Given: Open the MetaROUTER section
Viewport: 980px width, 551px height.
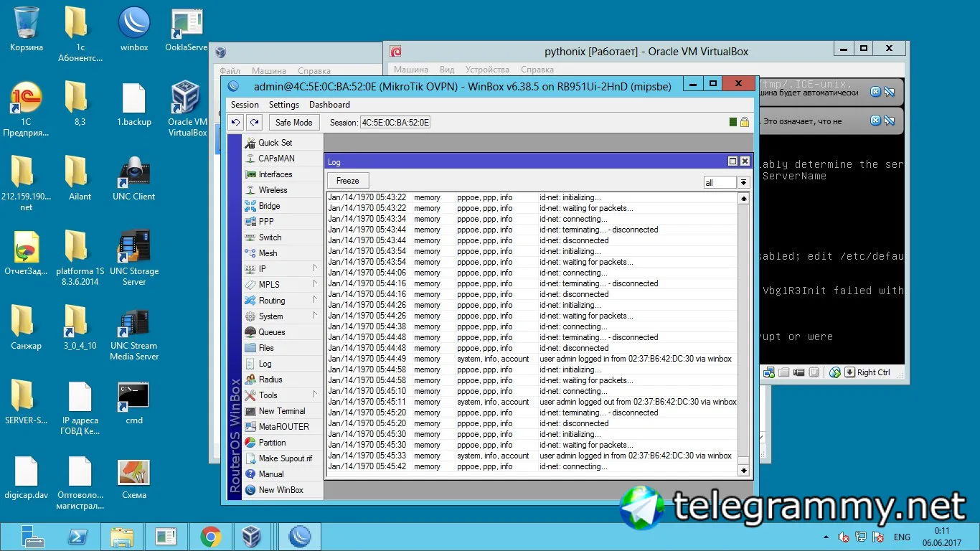Looking at the screenshot, I should (x=283, y=427).
